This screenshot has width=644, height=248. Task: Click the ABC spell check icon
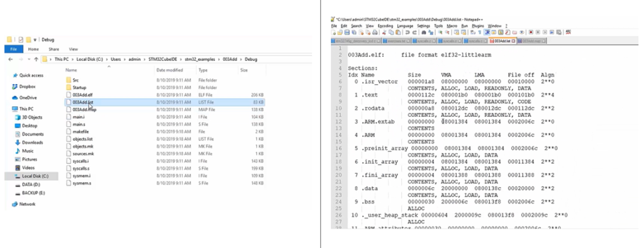pos(569,32)
